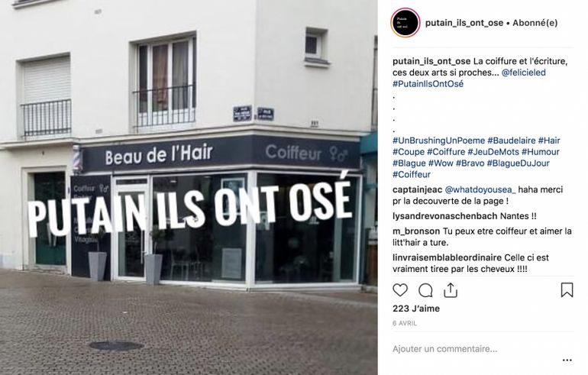Open the @whatdoyousea_ mention
Screen dimensions: 588x375
[480, 189]
